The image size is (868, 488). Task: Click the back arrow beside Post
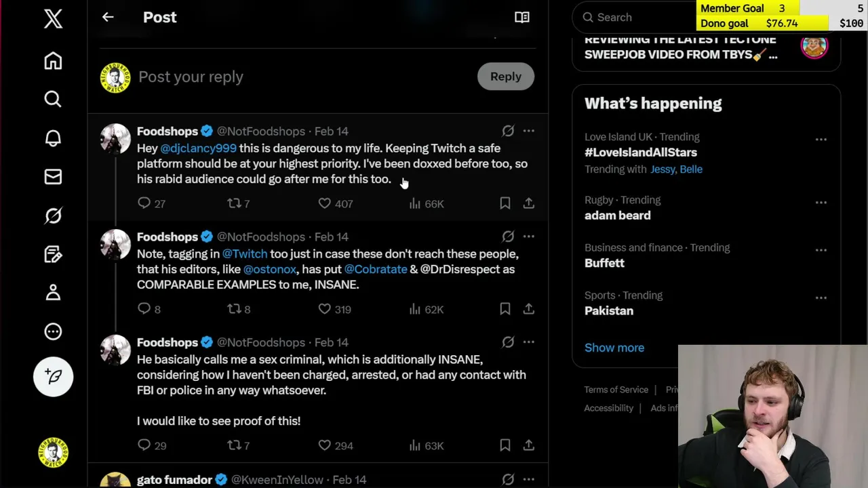click(x=108, y=17)
